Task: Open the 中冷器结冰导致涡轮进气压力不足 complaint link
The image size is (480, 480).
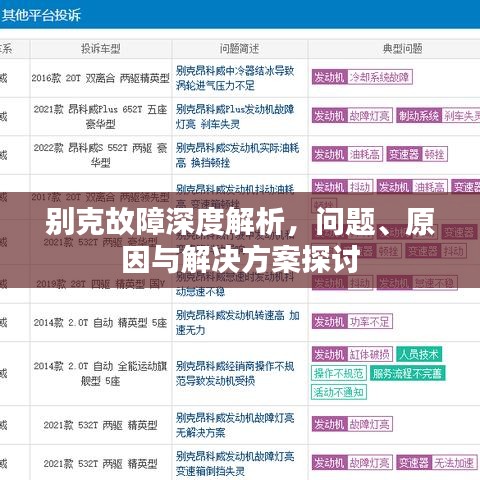Action: pos(235,78)
